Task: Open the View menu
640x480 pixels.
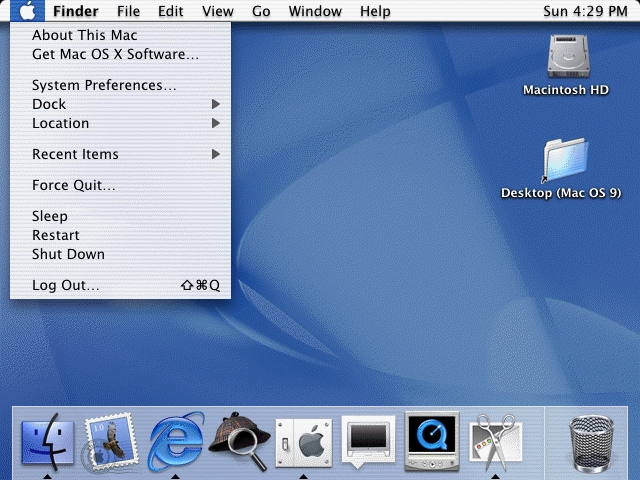Action: click(218, 11)
